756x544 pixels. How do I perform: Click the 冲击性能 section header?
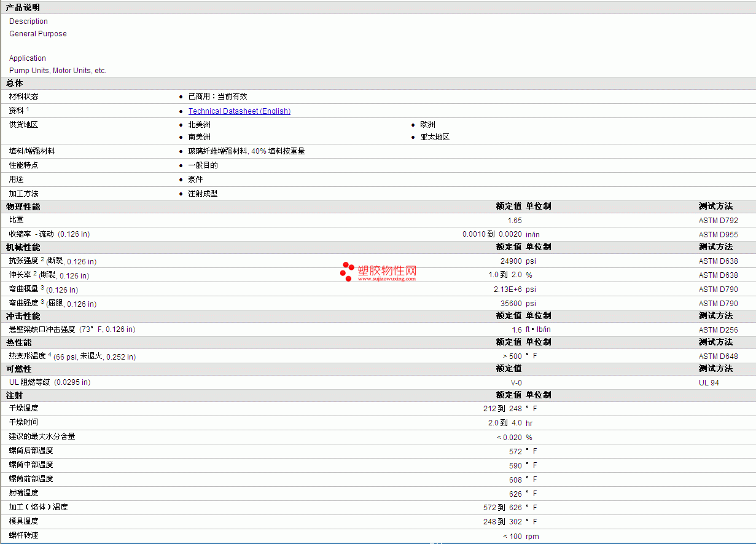click(x=23, y=316)
